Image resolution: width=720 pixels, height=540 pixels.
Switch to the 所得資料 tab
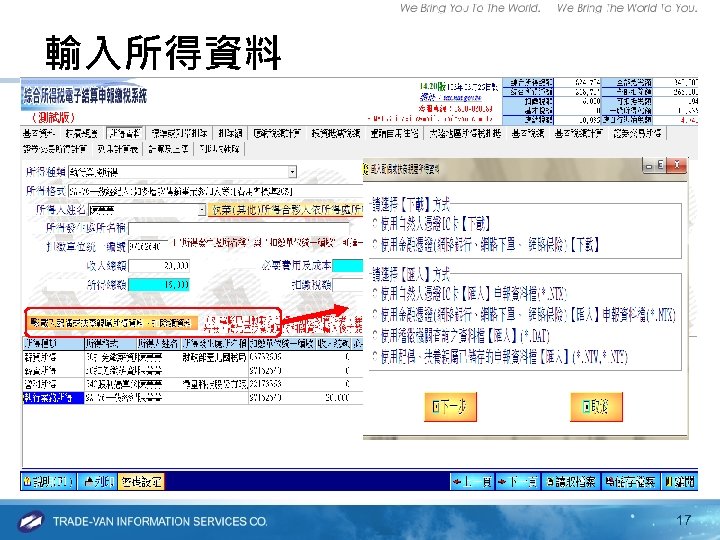[x=124, y=134]
